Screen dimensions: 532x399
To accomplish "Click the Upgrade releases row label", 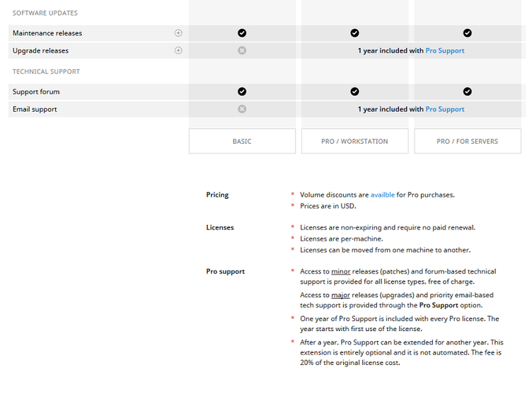I will [40, 51].
